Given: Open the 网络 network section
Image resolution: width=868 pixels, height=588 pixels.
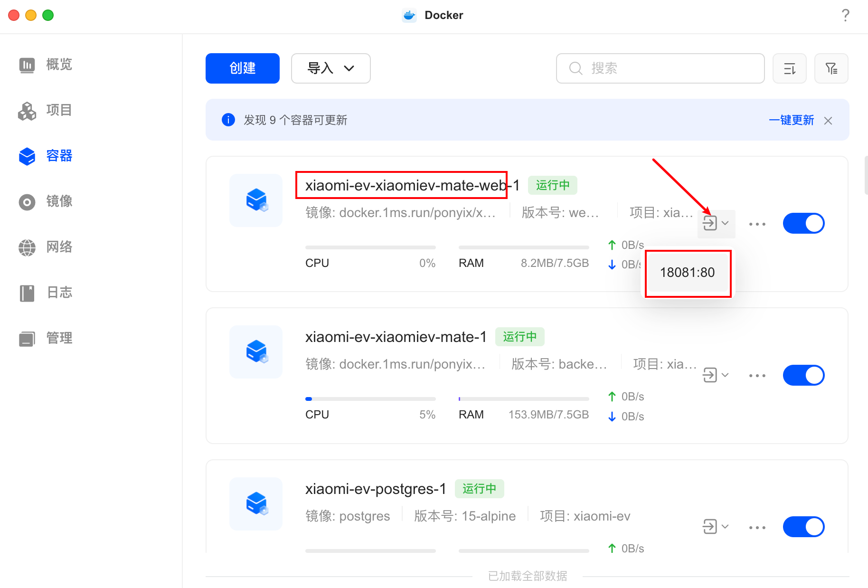Looking at the screenshot, I should tap(46, 247).
